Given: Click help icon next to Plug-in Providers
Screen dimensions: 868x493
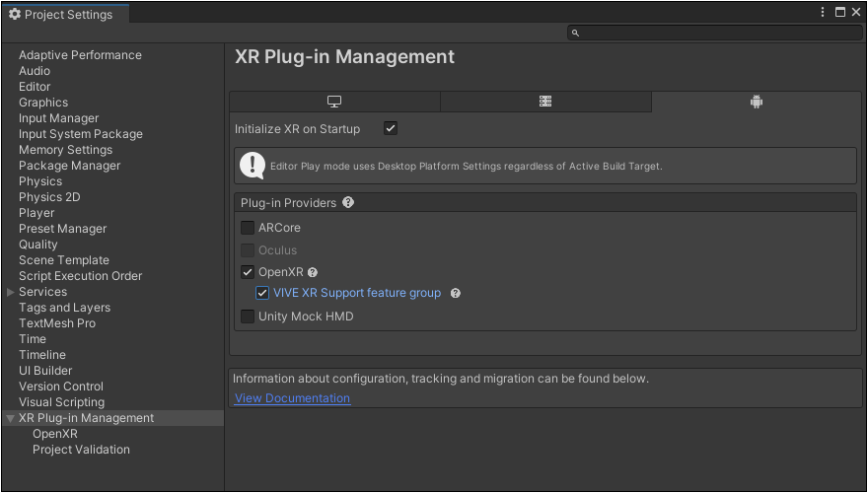Looking at the screenshot, I should coord(348,203).
